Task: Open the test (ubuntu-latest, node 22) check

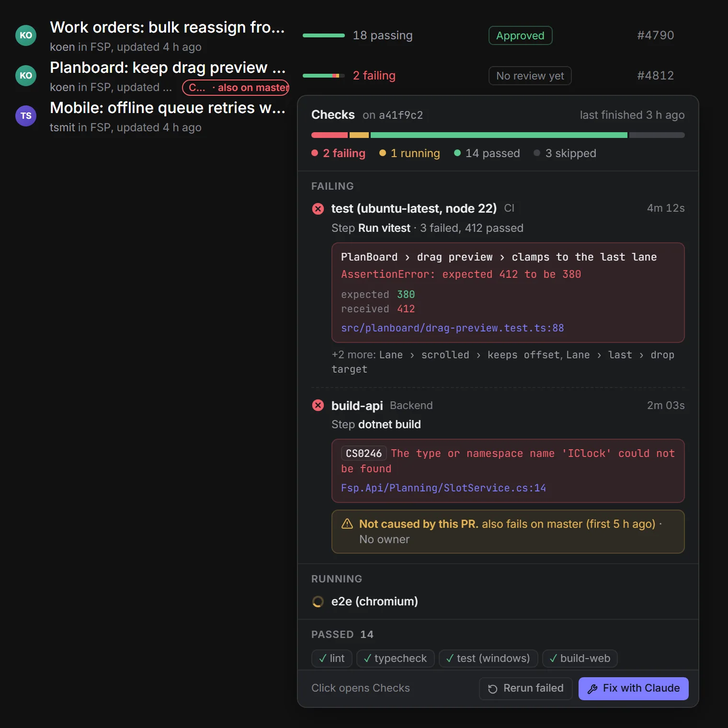Action: (414, 209)
